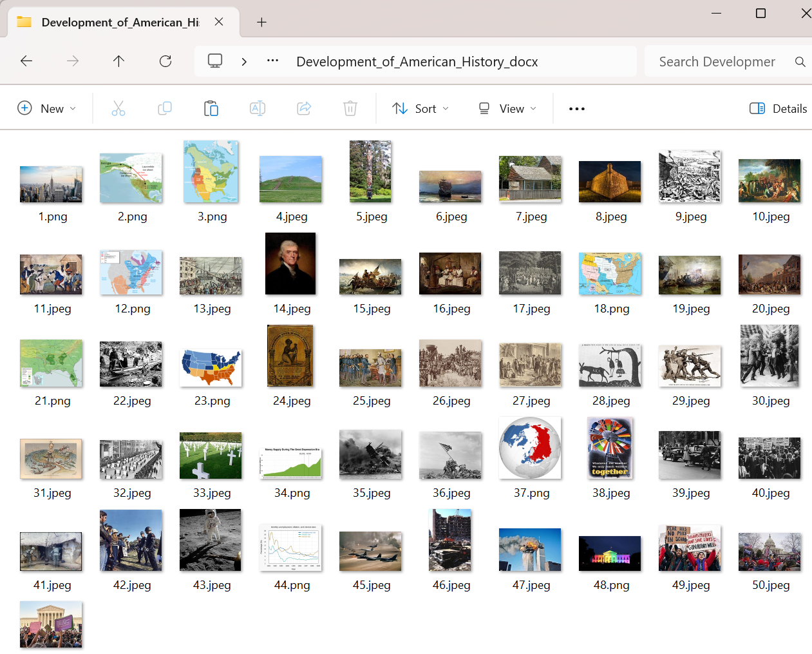
Task: Click the Cut scissors icon
Action: [118, 108]
